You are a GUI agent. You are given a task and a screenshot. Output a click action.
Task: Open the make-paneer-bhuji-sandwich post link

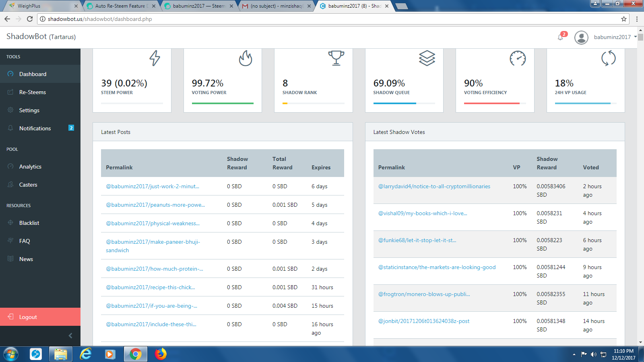(x=153, y=246)
